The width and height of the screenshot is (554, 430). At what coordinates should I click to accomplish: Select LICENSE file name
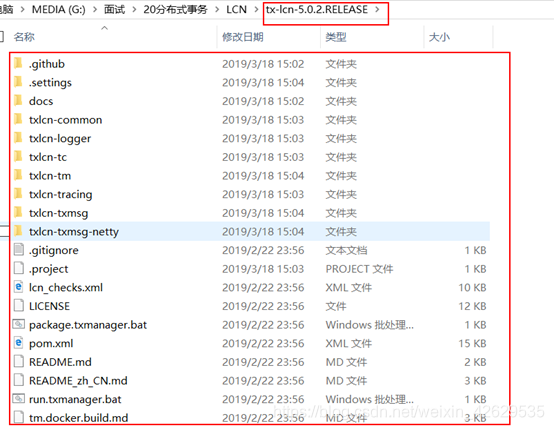click(49, 306)
